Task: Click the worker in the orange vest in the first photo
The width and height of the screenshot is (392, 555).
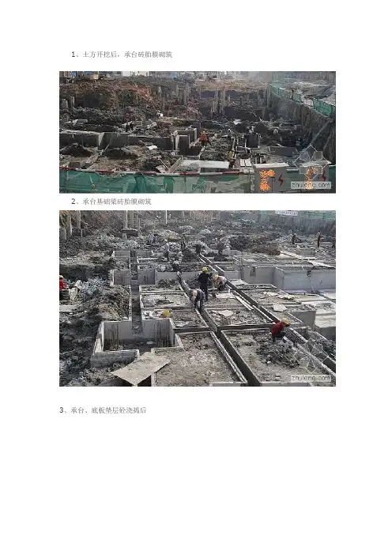Action: coord(204,138)
